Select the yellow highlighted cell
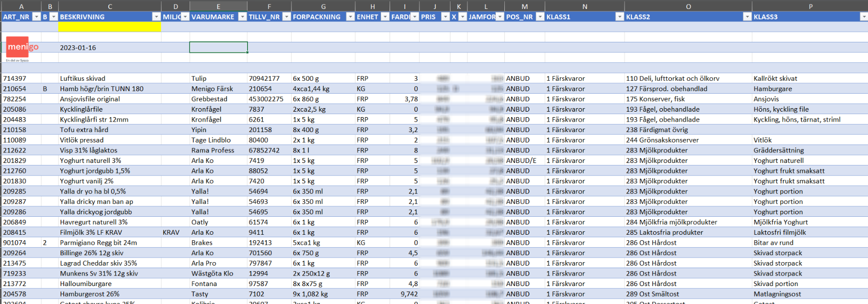 (x=110, y=27)
